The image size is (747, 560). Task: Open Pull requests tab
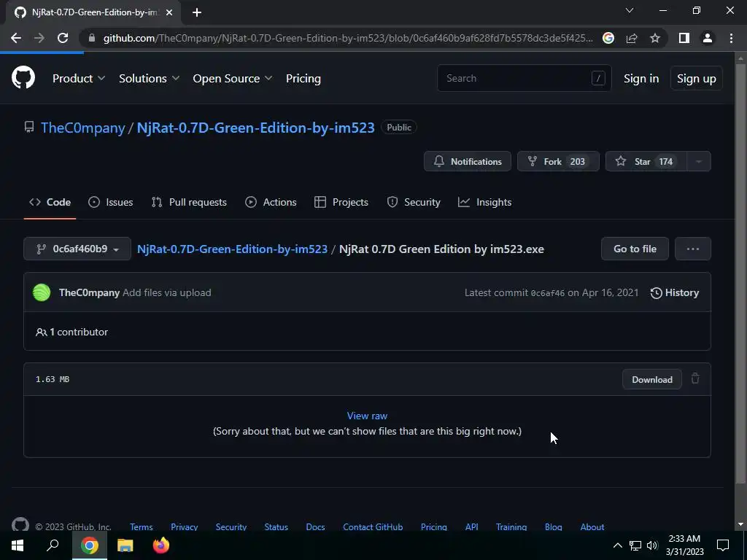coord(189,202)
